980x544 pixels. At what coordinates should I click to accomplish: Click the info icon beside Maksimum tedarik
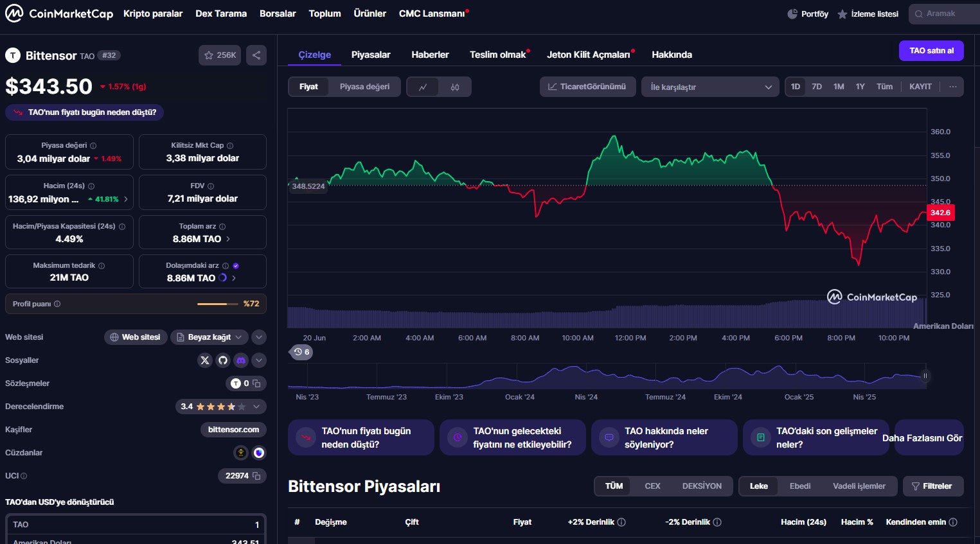point(102,266)
